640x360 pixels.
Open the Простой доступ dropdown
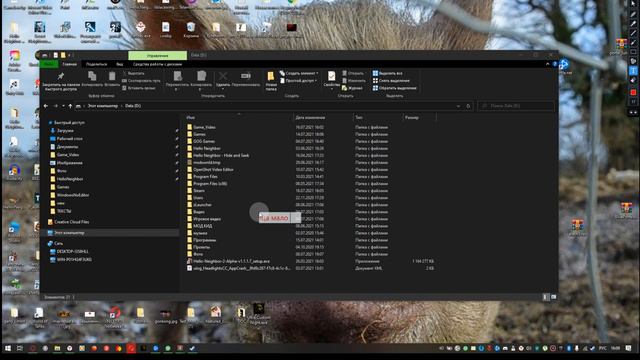299,81
